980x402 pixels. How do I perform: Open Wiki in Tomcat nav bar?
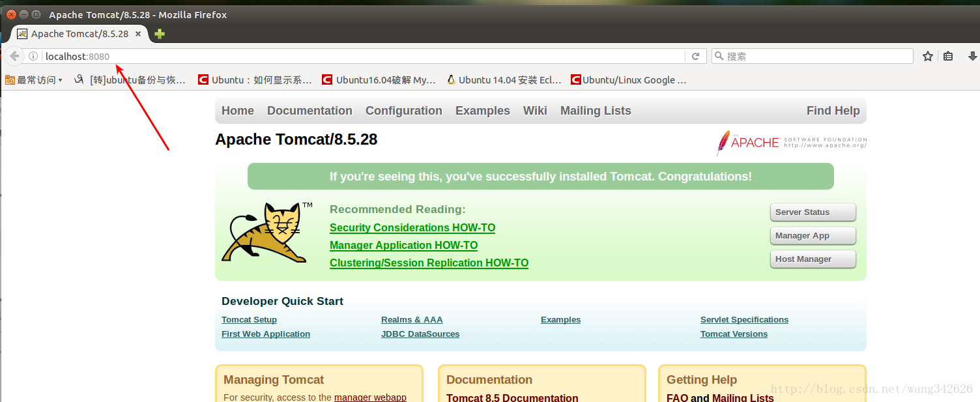[535, 111]
